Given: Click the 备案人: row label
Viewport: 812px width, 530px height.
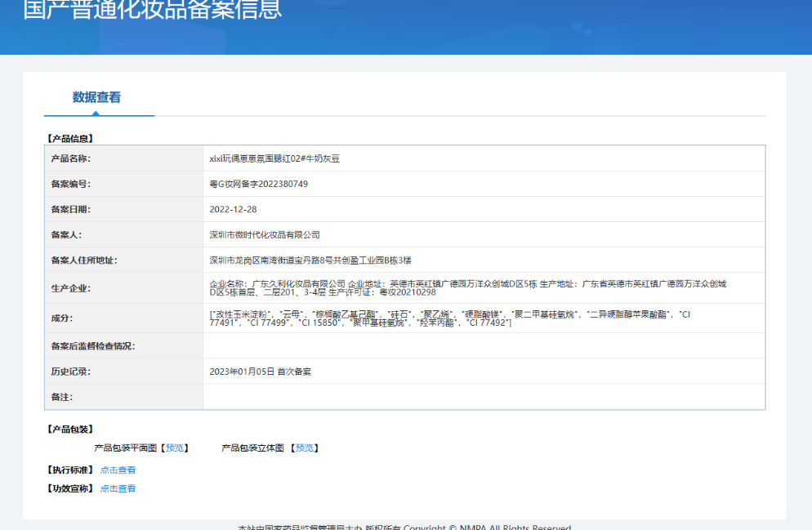Looking at the screenshot, I should pyautogui.click(x=66, y=235).
